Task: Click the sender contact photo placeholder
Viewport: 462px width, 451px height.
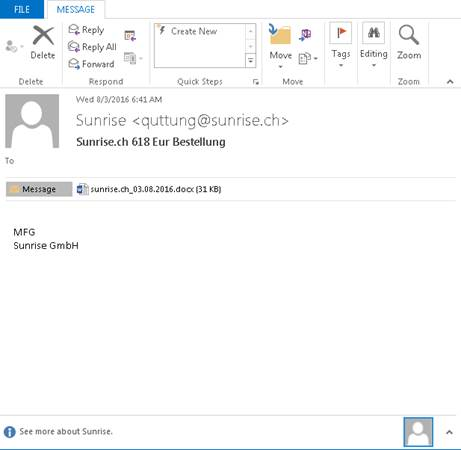Action: [32, 121]
